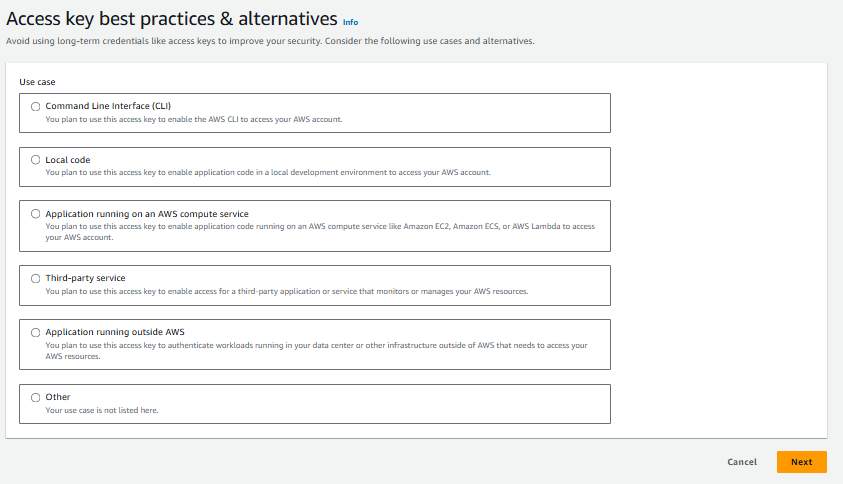Select Application running on an AWS compute service
843x484 pixels.
[x=35, y=213]
